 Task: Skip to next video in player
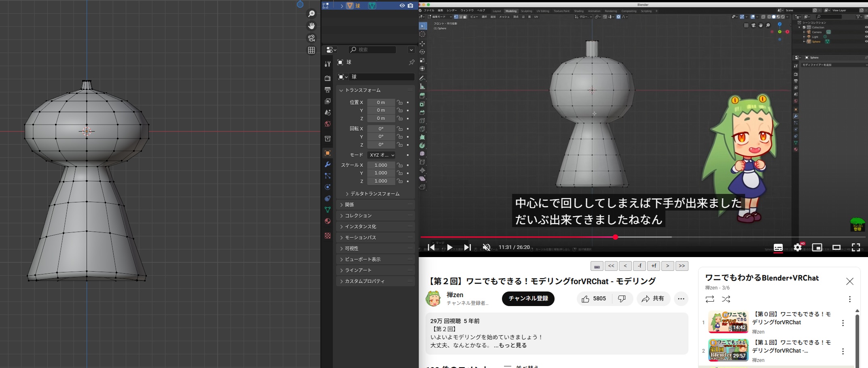coord(468,247)
